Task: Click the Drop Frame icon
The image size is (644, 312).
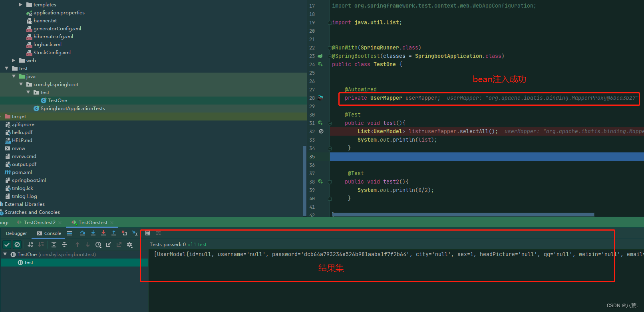Action: tap(124, 233)
